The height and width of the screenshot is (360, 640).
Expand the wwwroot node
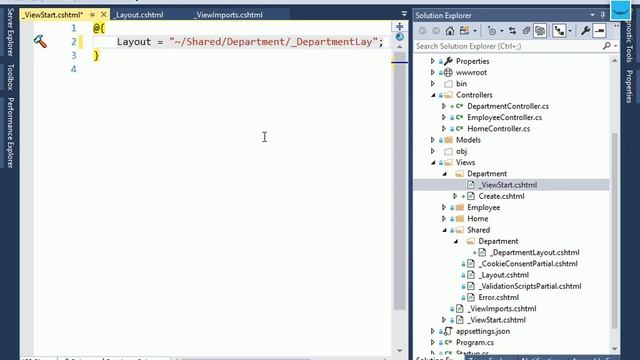[x=433, y=72]
